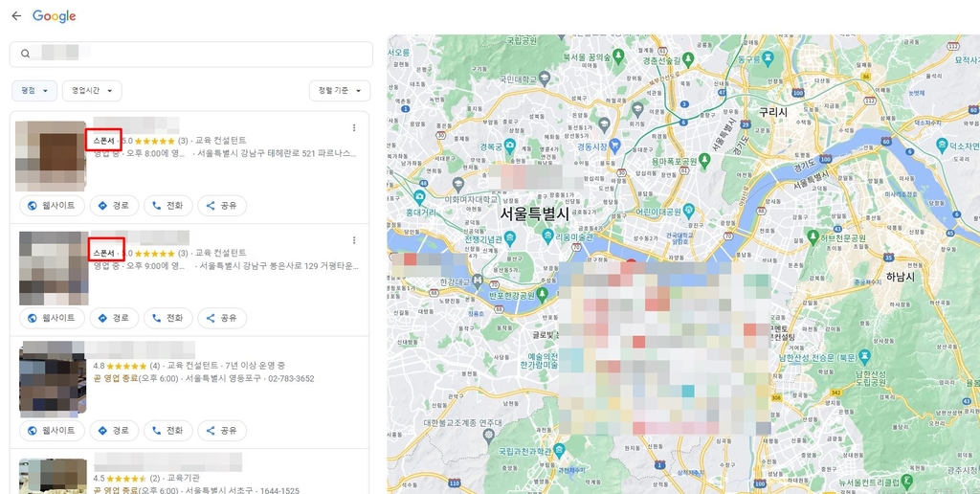Viewport: 980px width, 494px height.
Task: Click the 02-783-3652 phone number text
Action: [x=291, y=378]
